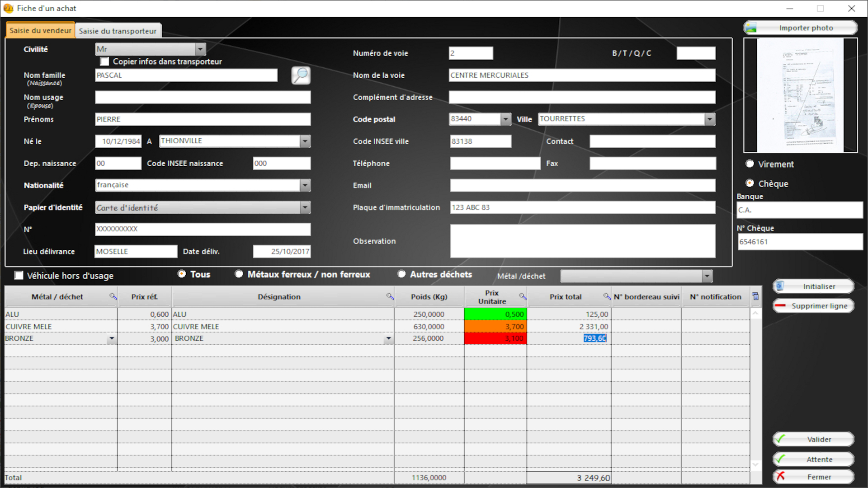868x488 pixels.
Task: Click the scanned document photo thumbnail
Action: pyautogui.click(x=800, y=95)
